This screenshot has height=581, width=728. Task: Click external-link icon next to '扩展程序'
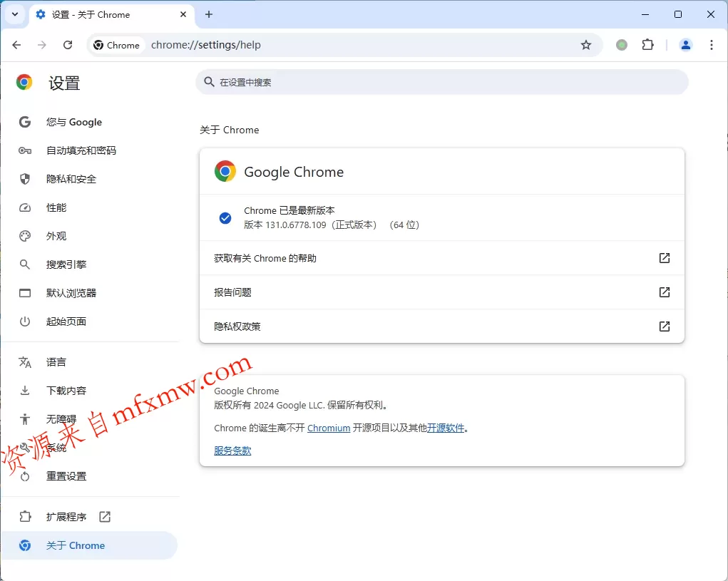(105, 517)
